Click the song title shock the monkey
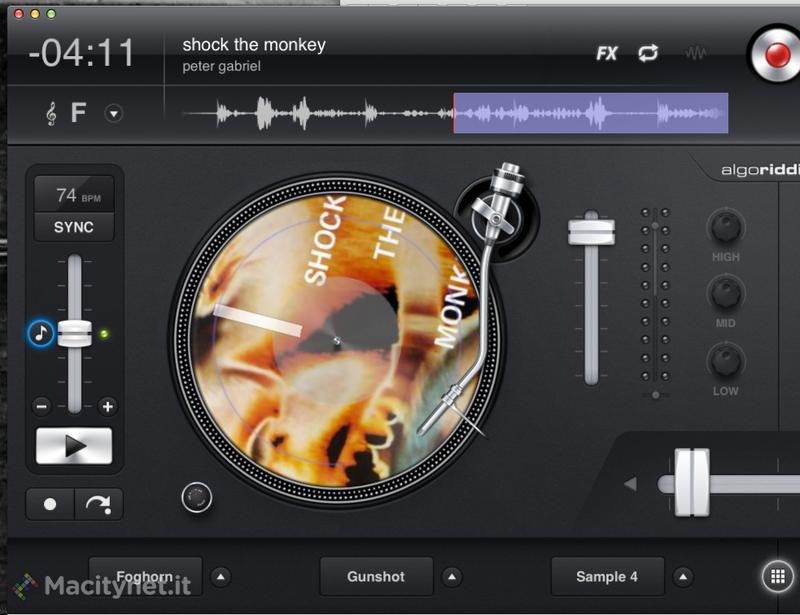Viewport: 800px width, 615px height. tap(254, 45)
